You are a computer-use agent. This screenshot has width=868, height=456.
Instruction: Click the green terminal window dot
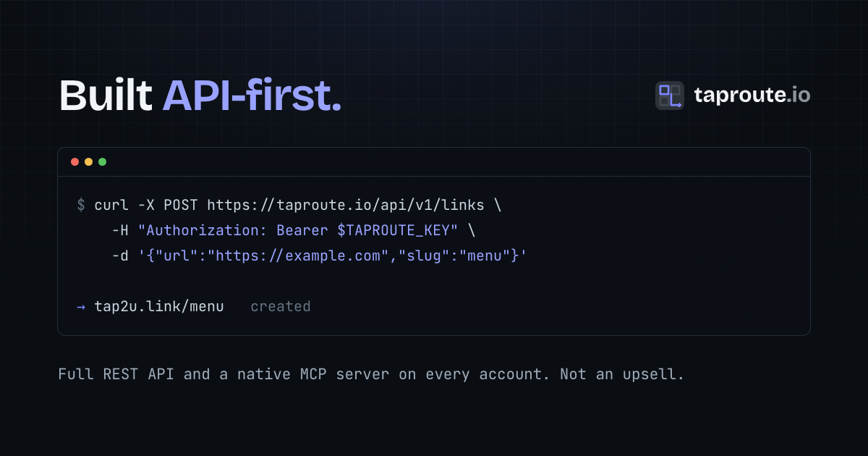coord(102,162)
